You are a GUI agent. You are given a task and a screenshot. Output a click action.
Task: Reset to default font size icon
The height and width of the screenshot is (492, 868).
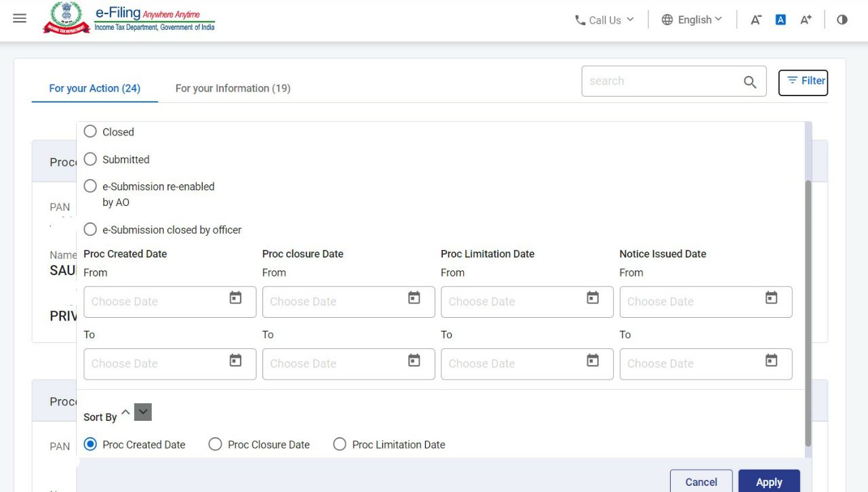coord(781,20)
